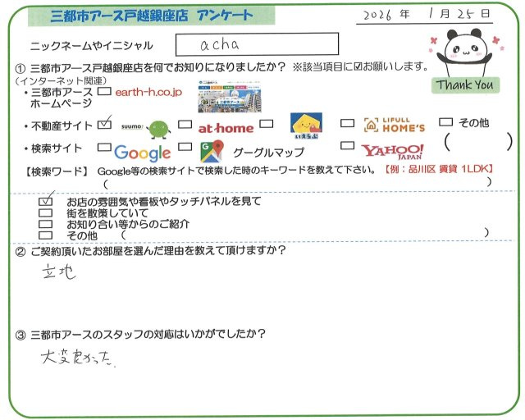Click the earth-h.co.jp logo text
The height and width of the screenshot is (420, 525).
point(152,95)
